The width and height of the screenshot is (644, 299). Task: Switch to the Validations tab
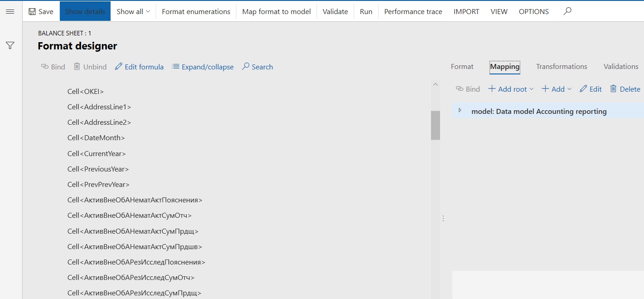(x=621, y=66)
